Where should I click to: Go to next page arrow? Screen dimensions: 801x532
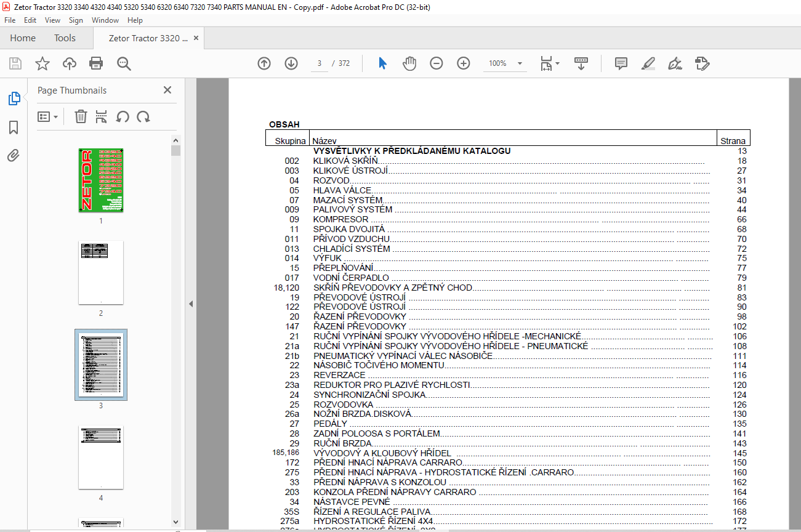pos(291,63)
